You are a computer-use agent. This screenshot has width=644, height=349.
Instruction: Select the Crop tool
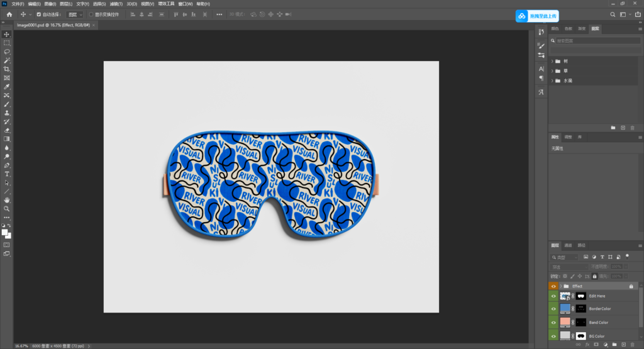pyautogui.click(x=6, y=69)
